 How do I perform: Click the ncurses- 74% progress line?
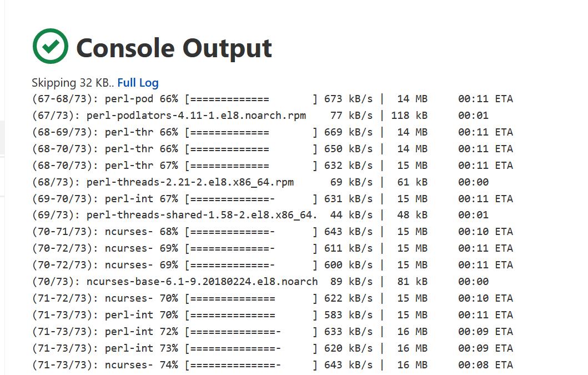pyautogui.click(x=273, y=364)
